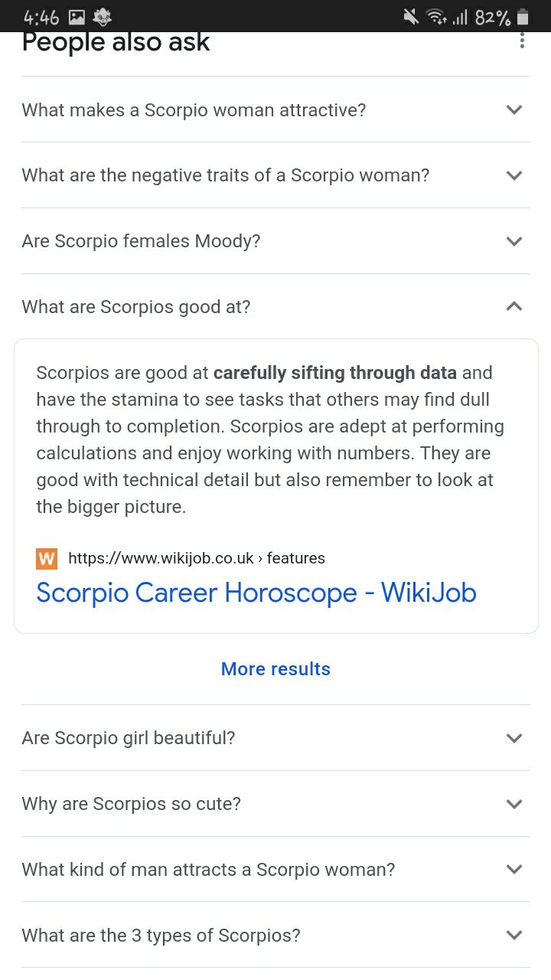
Task: Expand "Are Scorpio girl beautiful?"
Action: (x=275, y=738)
